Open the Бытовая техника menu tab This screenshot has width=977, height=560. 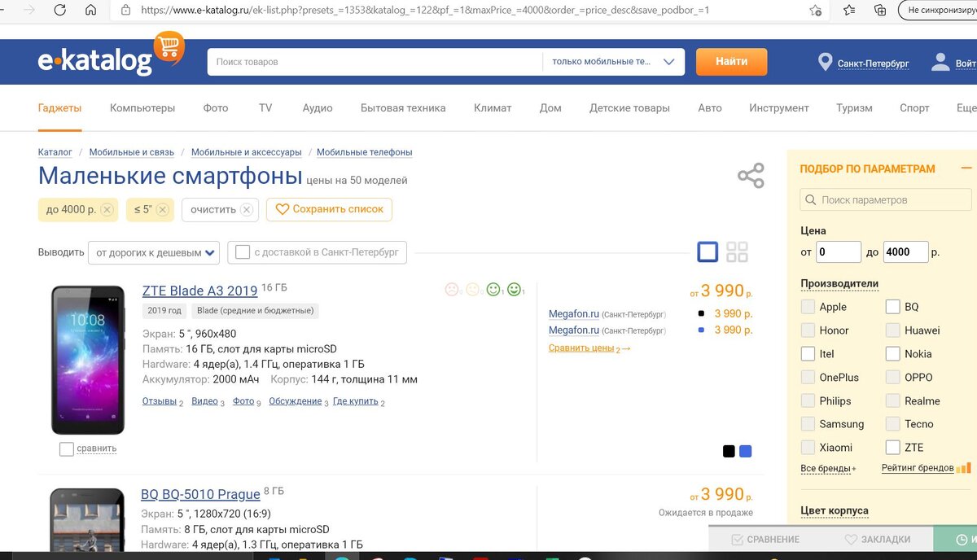pos(403,107)
